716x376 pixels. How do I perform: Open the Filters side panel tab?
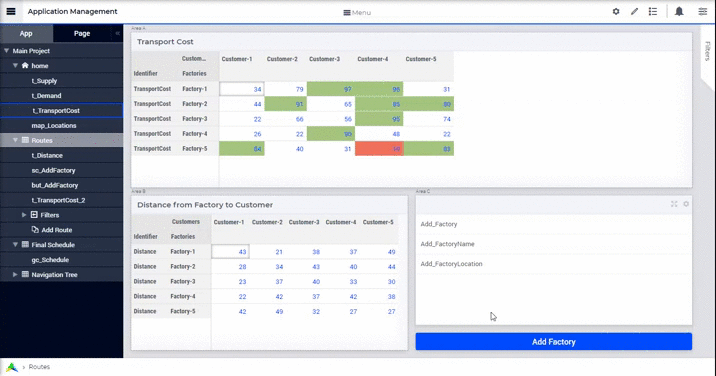pyautogui.click(x=707, y=51)
